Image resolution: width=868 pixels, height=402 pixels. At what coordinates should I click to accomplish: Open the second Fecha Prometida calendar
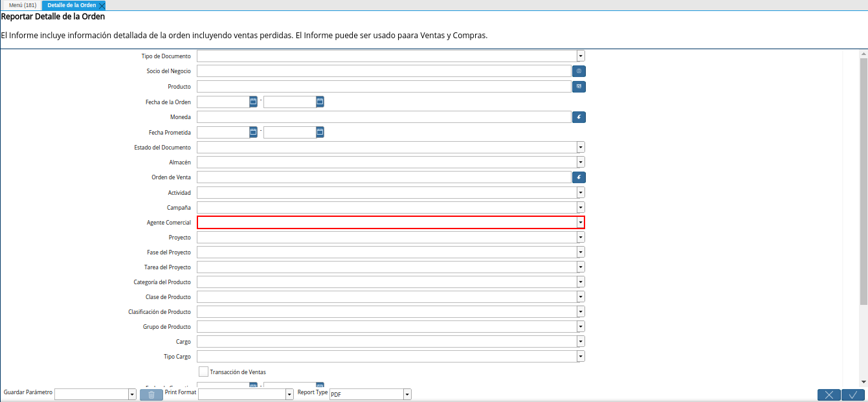[320, 132]
